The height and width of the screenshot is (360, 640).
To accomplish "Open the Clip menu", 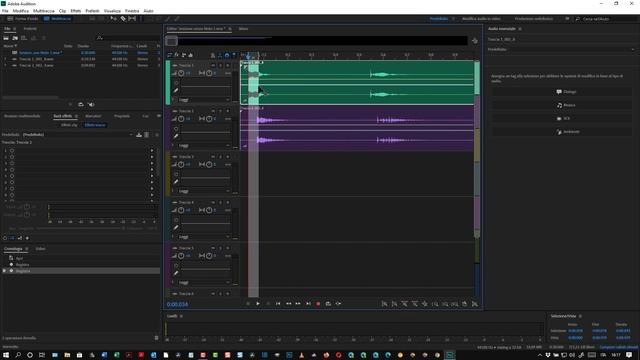I will click(x=62, y=11).
